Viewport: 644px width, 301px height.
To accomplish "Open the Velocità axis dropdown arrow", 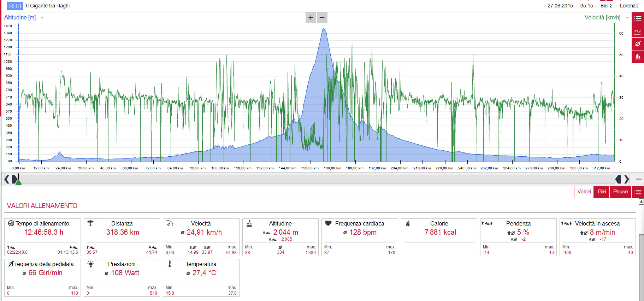I will click(627, 18).
